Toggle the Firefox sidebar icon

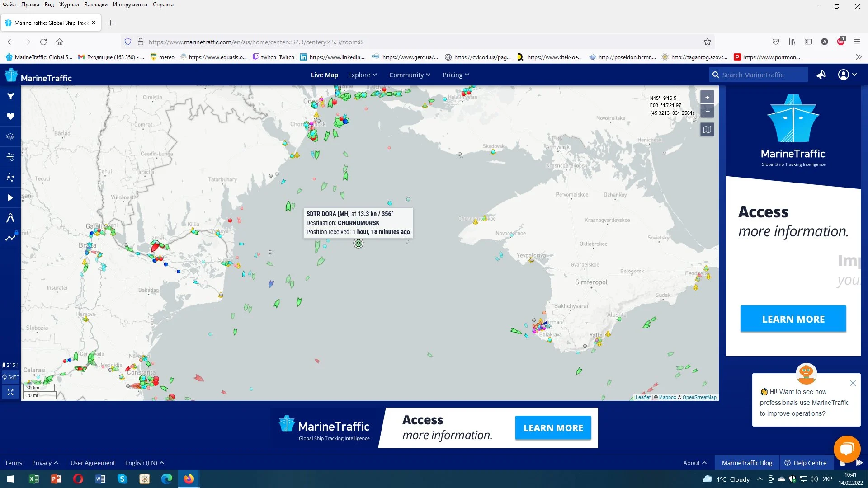pyautogui.click(x=808, y=42)
